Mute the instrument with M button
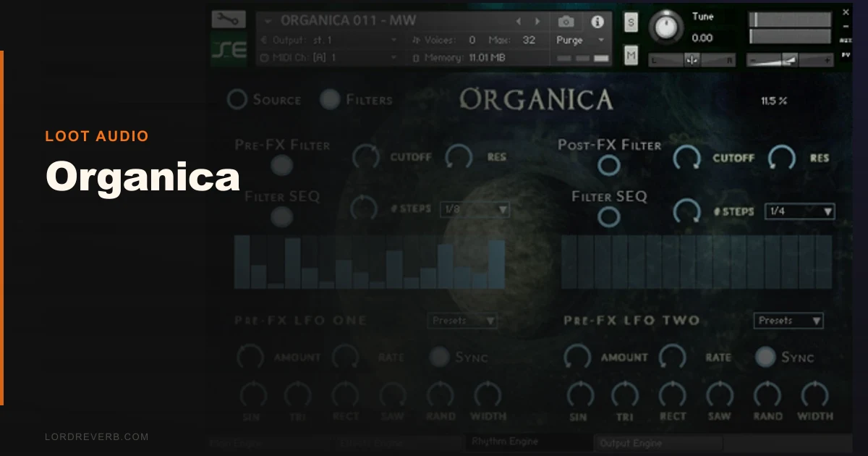 point(631,54)
